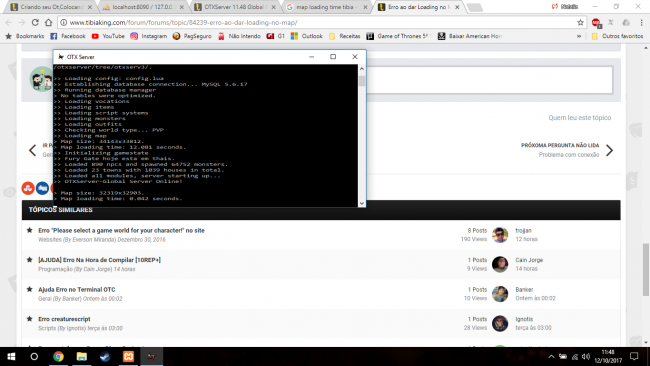Show hidden bookmarks with the double chevron

[579, 36]
